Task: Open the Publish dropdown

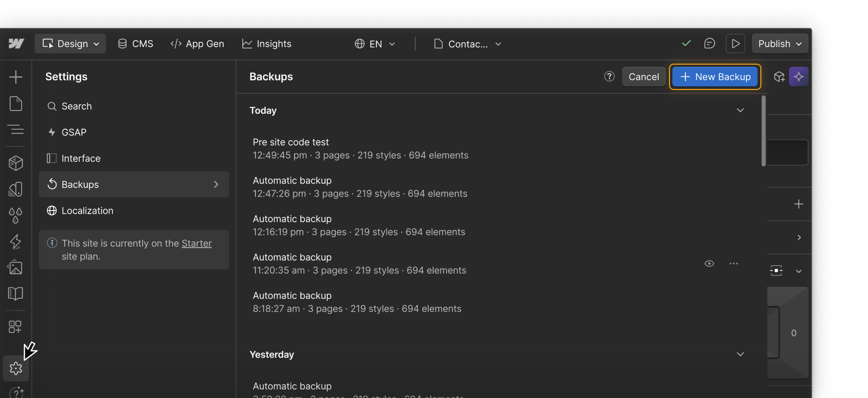Action: [x=780, y=44]
